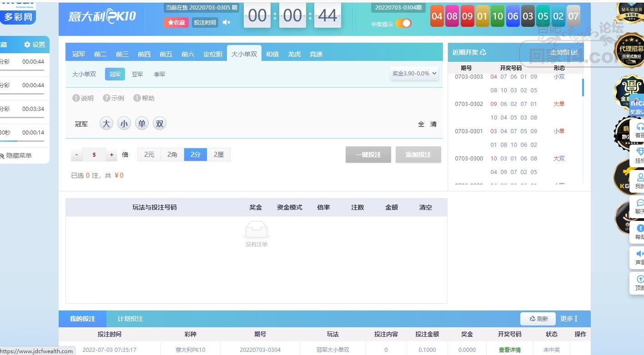The image size is (644, 355).
Task: Click the 查看详情 link
Action: (x=510, y=350)
